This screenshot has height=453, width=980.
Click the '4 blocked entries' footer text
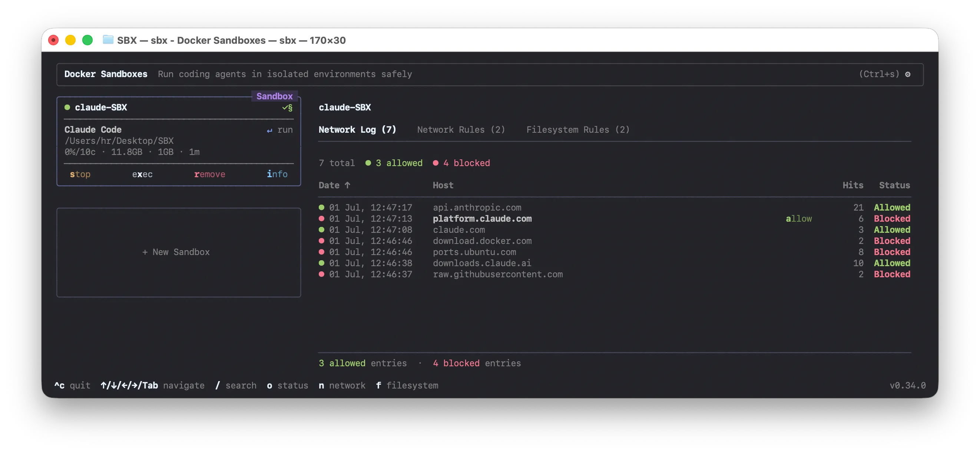pos(477,364)
